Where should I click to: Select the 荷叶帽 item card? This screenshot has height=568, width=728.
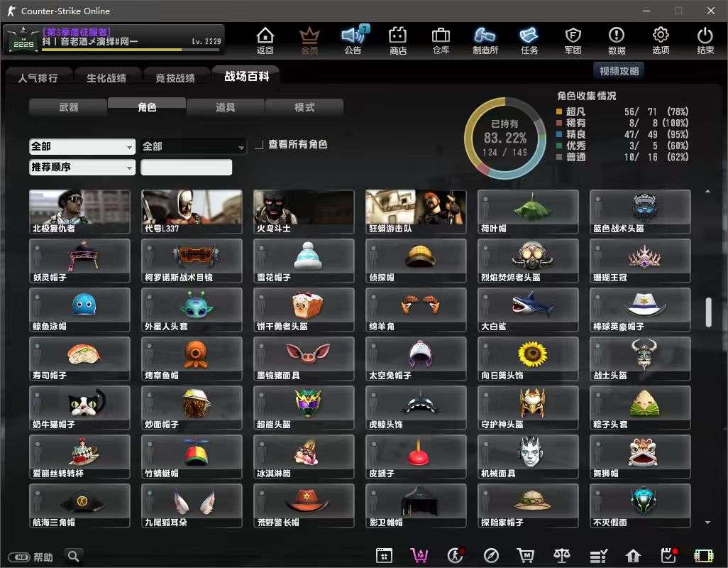[x=528, y=212]
